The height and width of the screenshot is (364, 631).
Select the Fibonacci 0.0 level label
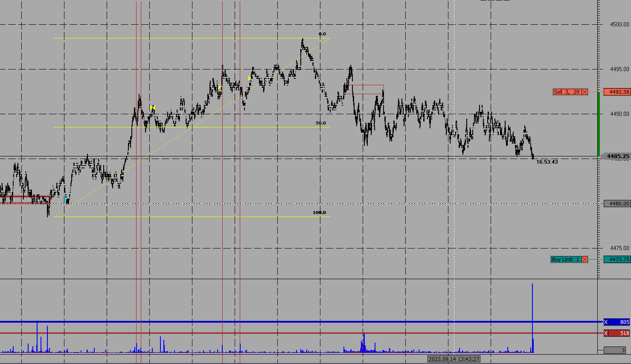pyautogui.click(x=322, y=34)
